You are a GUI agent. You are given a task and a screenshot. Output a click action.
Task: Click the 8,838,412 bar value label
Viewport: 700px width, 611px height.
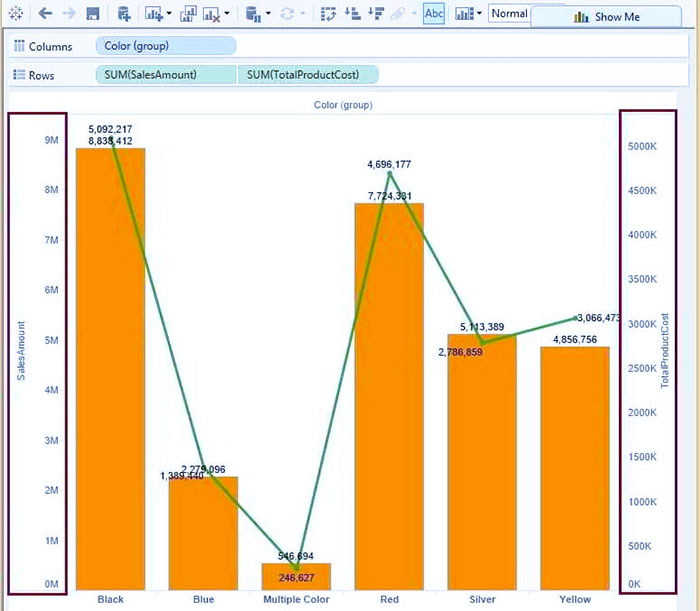pyautogui.click(x=110, y=141)
